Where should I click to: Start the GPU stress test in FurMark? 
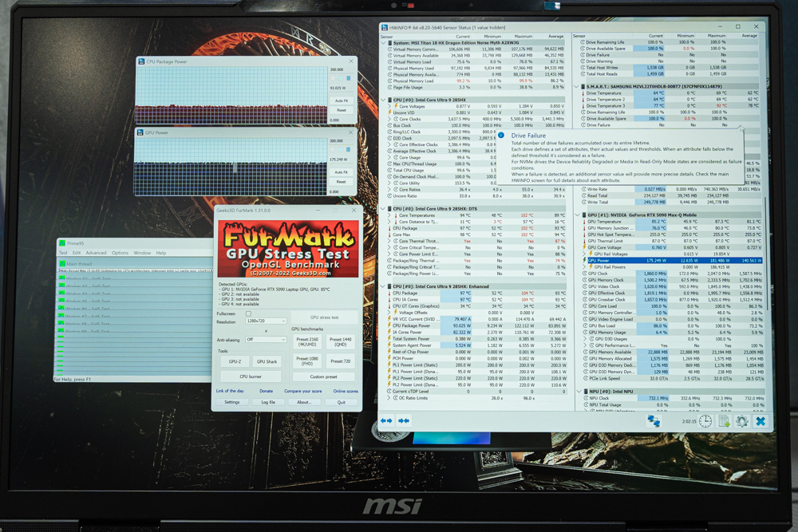coord(324,317)
